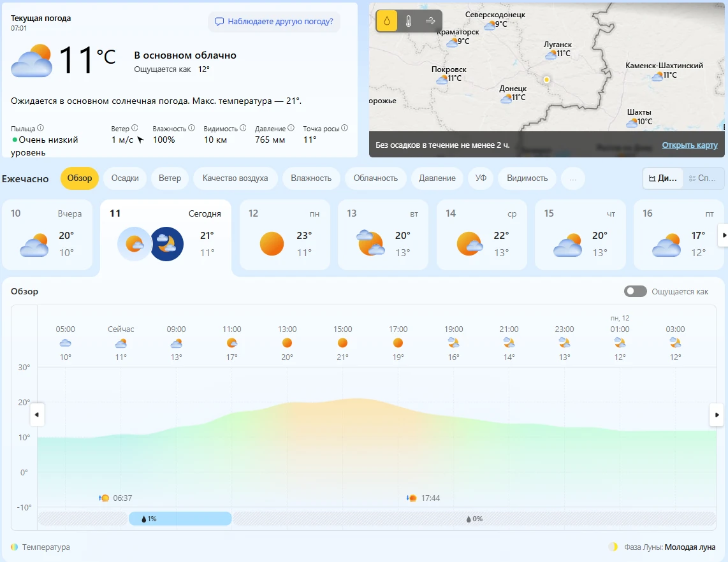Viewport: 728px width, 562px height.
Task: Click info icon next to Ветер
Action: coord(135,128)
